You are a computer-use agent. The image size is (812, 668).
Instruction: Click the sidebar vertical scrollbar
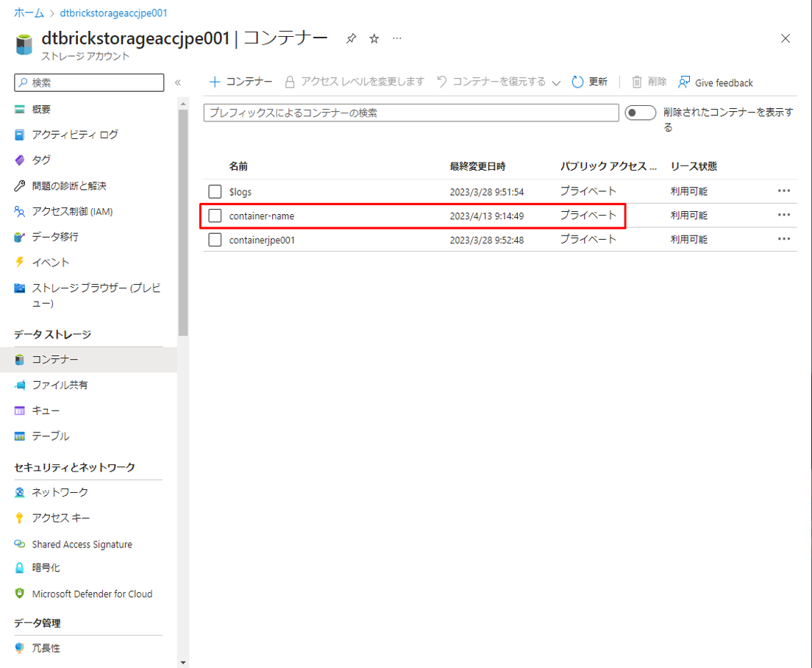(x=183, y=221)
